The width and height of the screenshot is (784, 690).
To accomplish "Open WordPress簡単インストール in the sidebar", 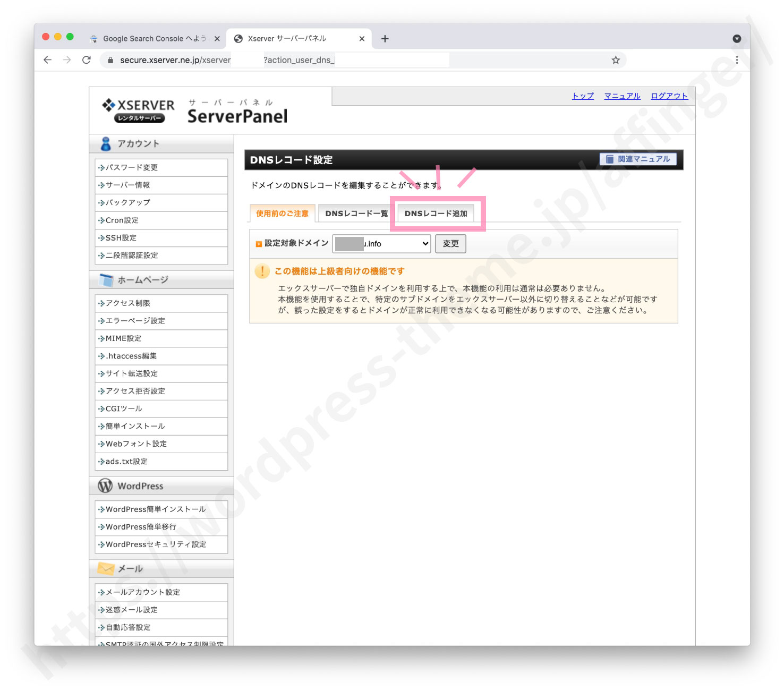I will tap(161, 509).
